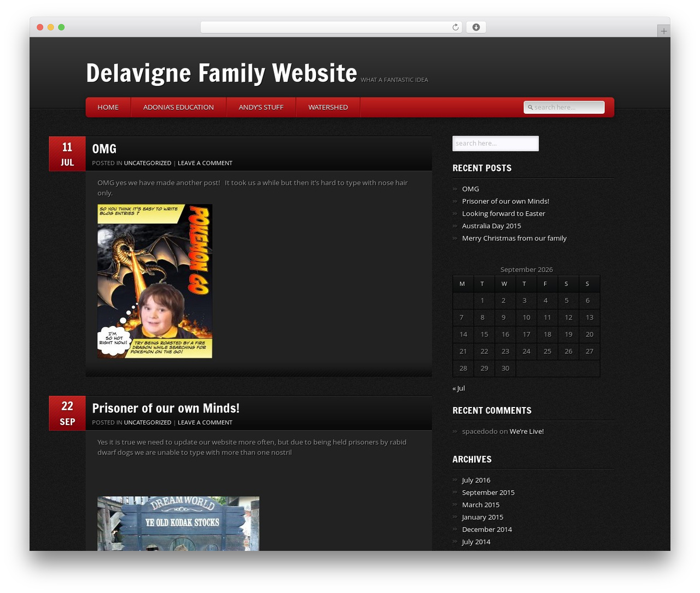This screenshot has height=593, width=700.
Task: Open Prisoner of our own Minds! post title
Action: point(166,408)
